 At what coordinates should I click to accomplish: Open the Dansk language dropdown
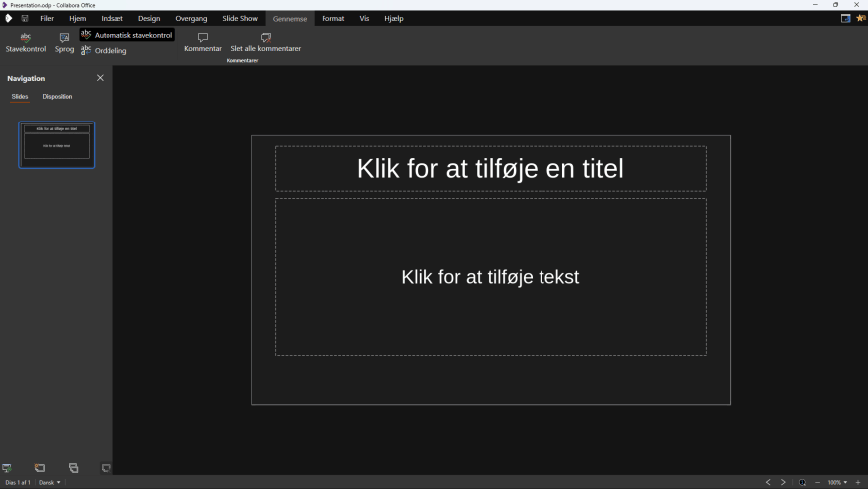point(50,482)
